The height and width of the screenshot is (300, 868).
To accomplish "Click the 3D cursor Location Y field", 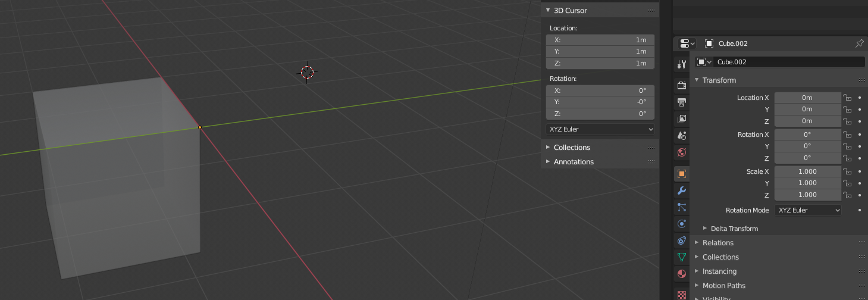I will [600, 52].
